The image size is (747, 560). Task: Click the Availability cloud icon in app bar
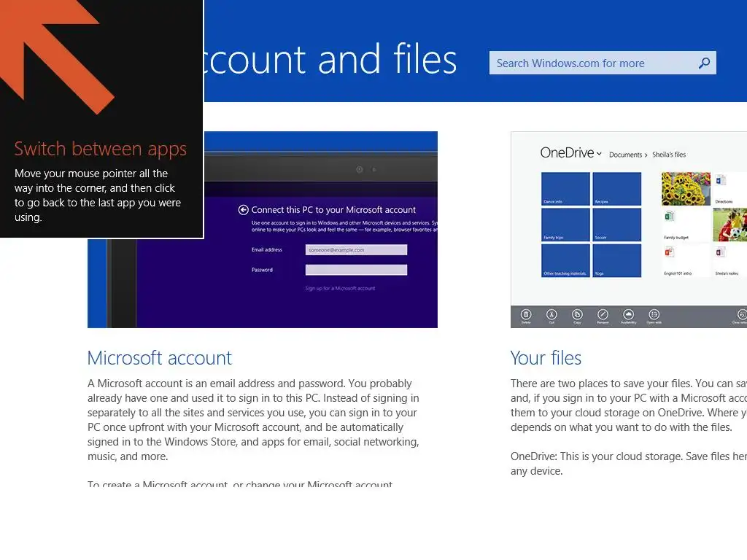pos(628,314)
